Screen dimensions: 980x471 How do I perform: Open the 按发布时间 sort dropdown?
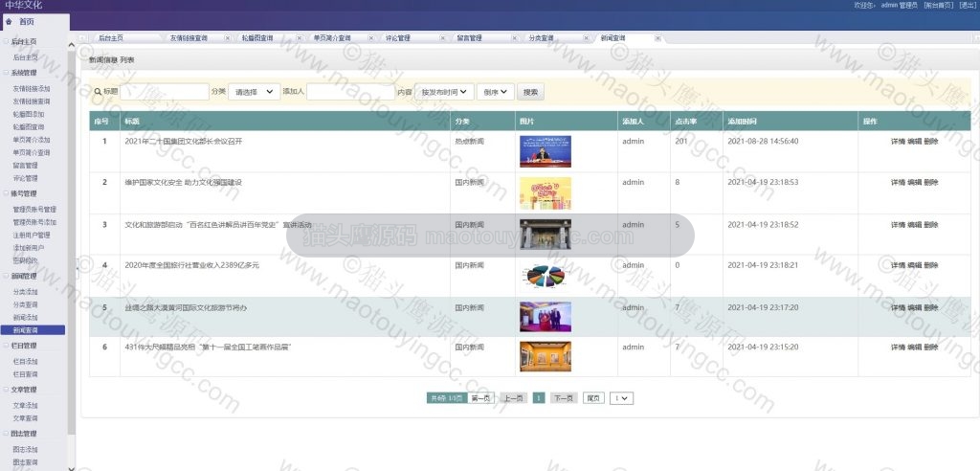click(444, 92)
